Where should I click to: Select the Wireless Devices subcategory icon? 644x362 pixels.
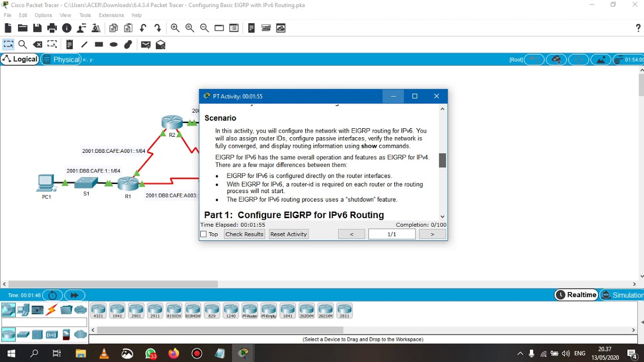coord(52,334)
